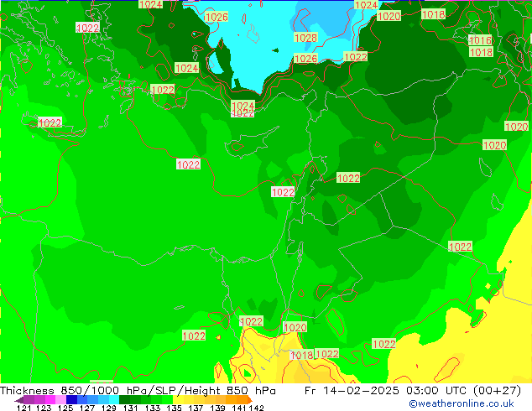Click the legend value 121
The width and height of the screenshot is (532, 411).
pos(23,408)
